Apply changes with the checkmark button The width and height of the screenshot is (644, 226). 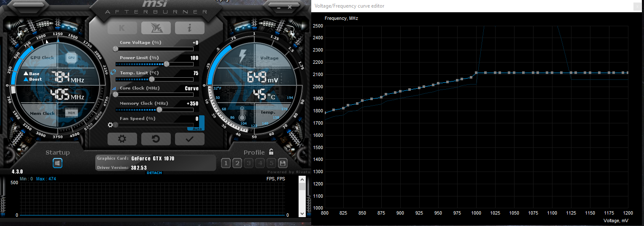(189, 139)
